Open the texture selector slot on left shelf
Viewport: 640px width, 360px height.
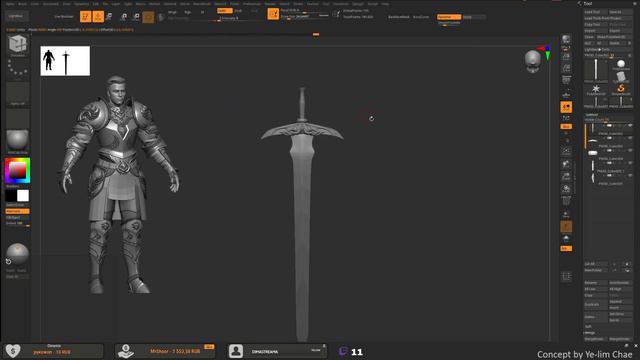(18, 118)
